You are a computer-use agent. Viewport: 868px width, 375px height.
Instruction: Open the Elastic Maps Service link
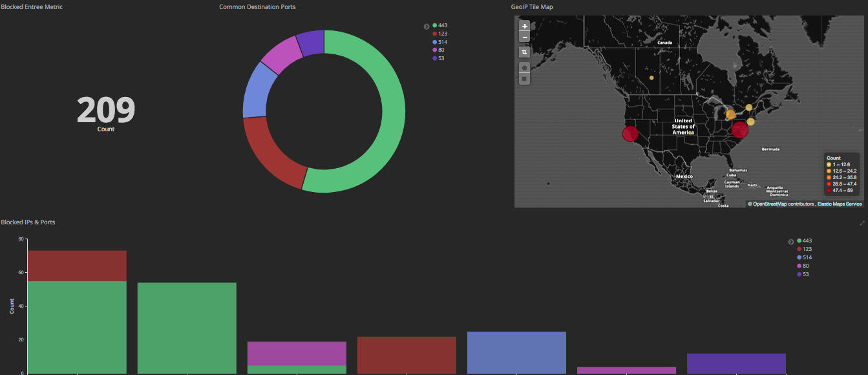point(840,204)
